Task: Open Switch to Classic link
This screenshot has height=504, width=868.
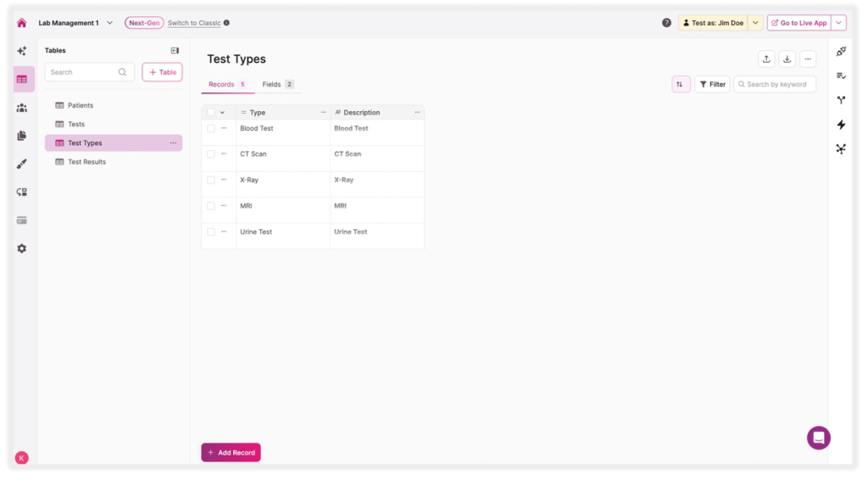Action: tap(196, 22)
